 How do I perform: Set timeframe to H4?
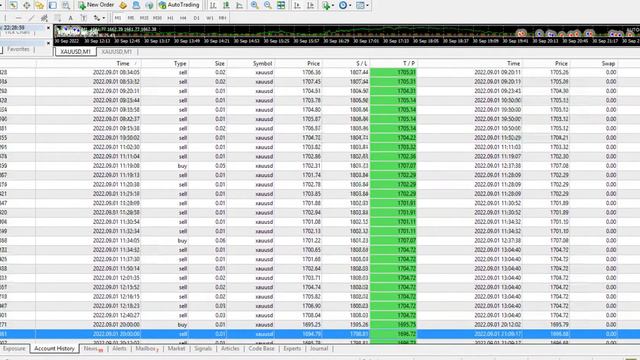pyautogui.click(x=183, y=18)
